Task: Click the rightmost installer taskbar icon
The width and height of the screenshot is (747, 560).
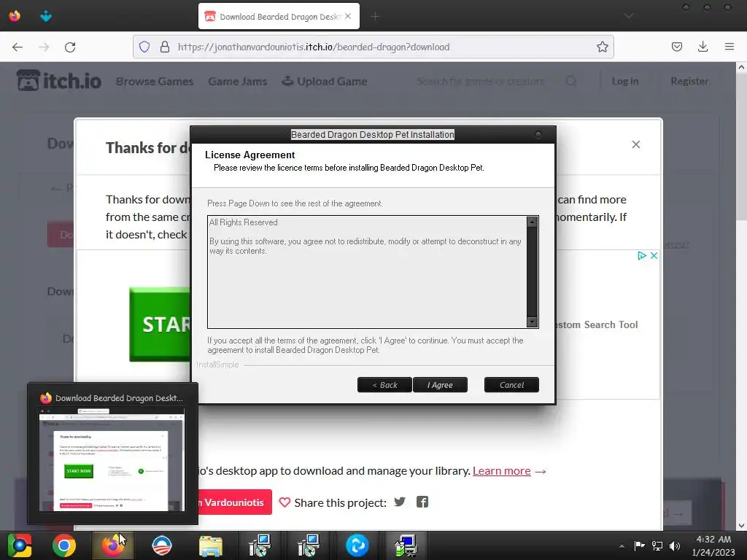Action: tap(406, 545)
